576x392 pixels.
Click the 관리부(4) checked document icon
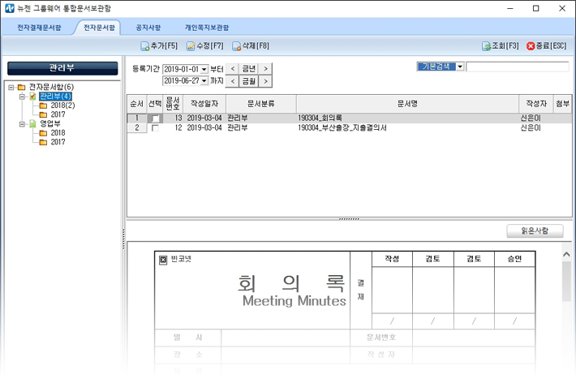[32, 97]
